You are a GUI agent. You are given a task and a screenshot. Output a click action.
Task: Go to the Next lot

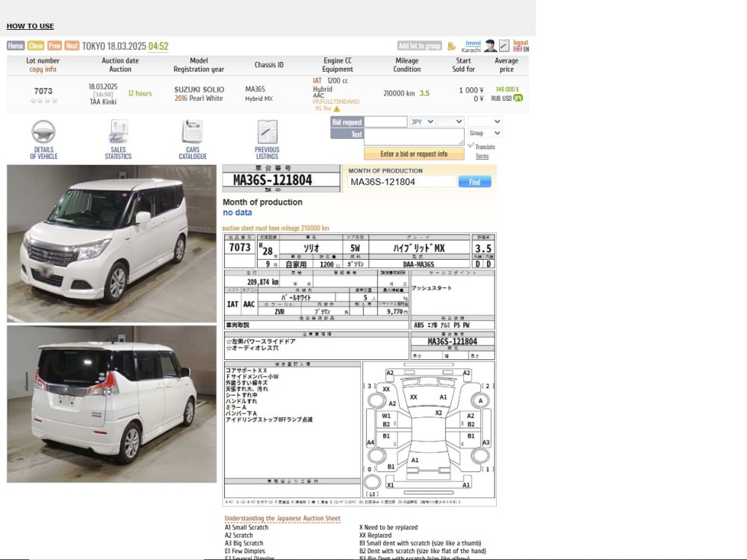pos(72,46)
